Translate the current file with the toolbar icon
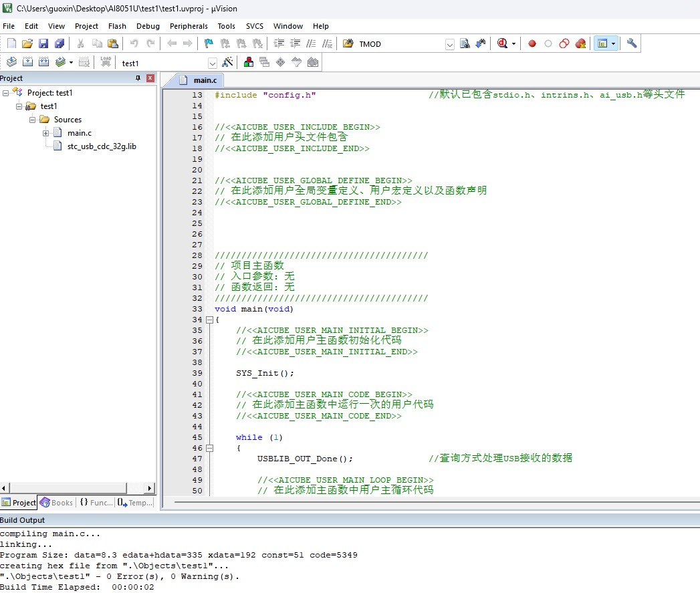The width and height of the screenshot is (700, 593). coord(11,62)
